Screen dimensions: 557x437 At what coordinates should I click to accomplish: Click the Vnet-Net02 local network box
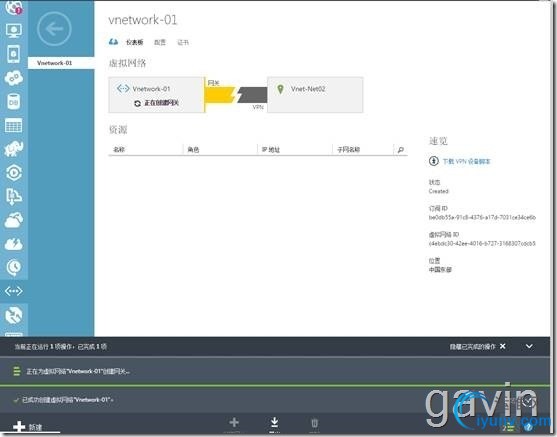tap(315, 95)
